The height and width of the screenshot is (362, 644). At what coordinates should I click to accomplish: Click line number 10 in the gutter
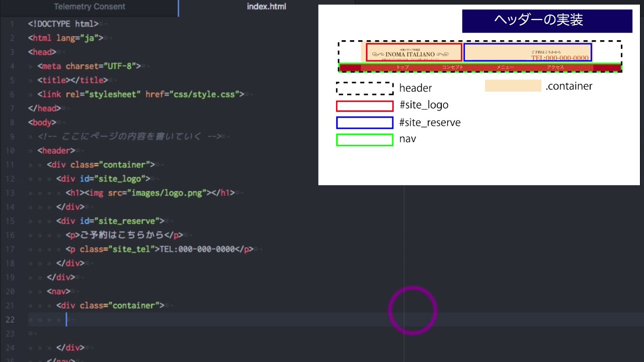pyautogui.click(x=10, y=150)
